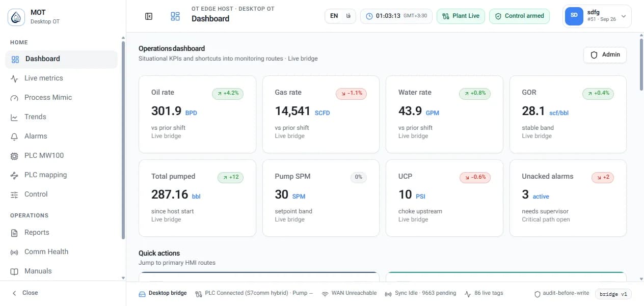Image resolution: width=644 pixels, height=306 pixels.
Task: Click the +4.2% oil rate trend badge
Action: (228, 94)
